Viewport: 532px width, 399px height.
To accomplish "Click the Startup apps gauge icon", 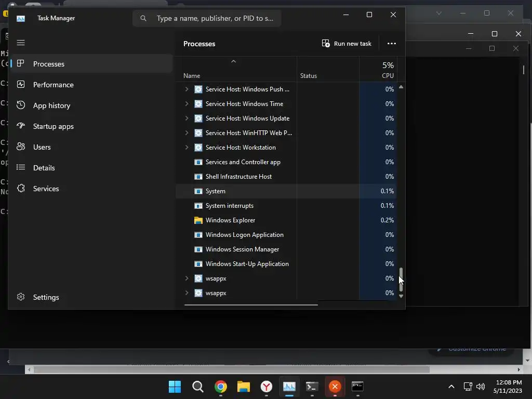I will tap(21, 126).
